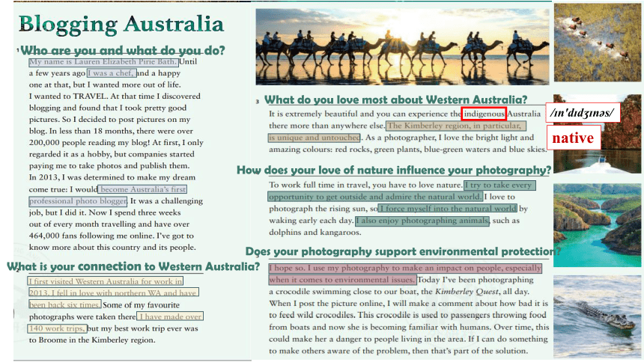Click highlighted 'been back six times.'

click(65, 304)
